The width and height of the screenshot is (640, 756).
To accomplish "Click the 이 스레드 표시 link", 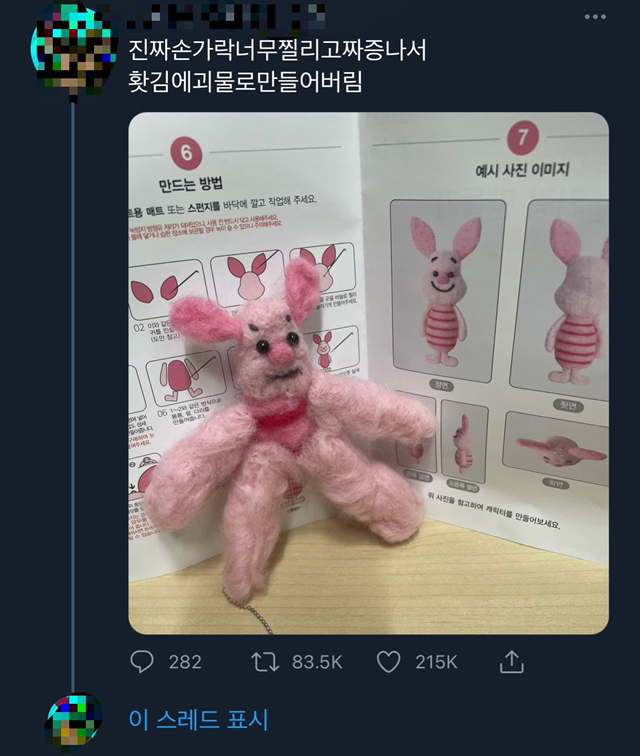I will [x=199, y=719].
